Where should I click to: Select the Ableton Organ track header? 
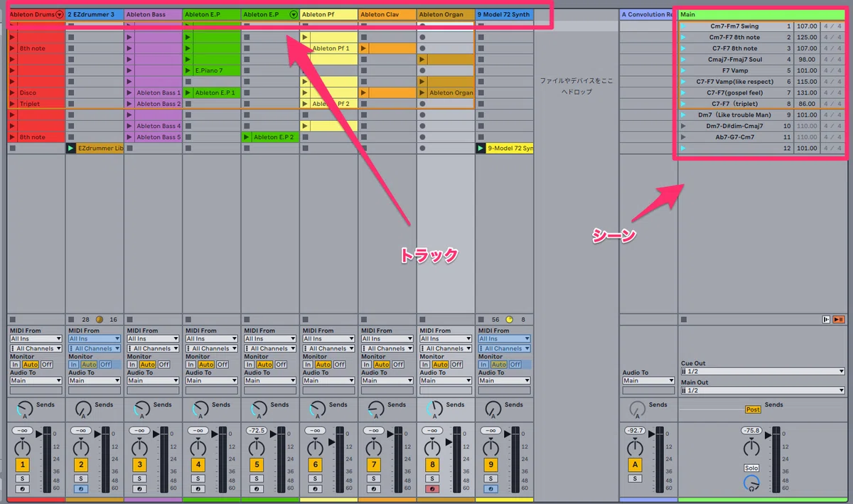coord(445,14)
